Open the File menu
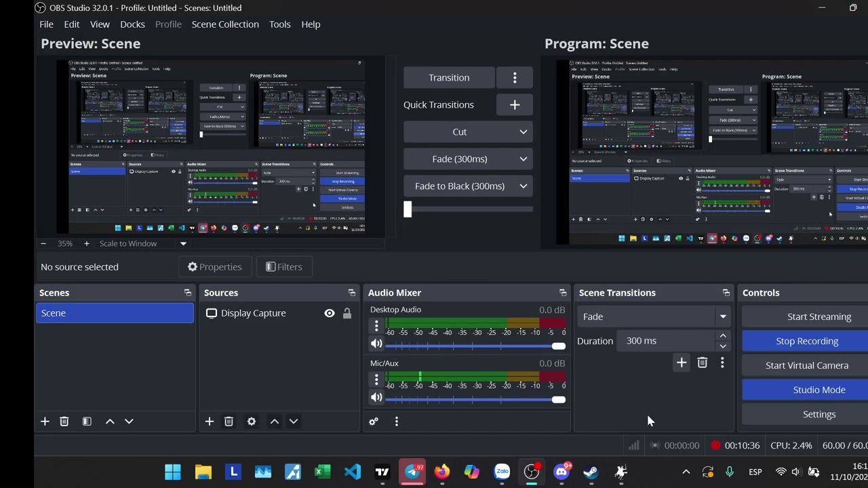This screenshot has width=868, height=488. tap(46, 24)
